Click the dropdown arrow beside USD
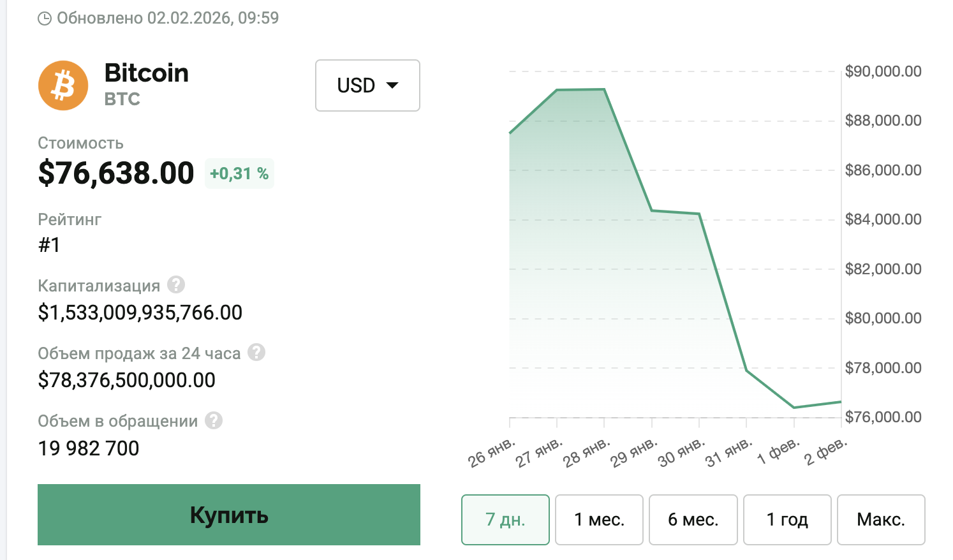The width and height of the screenshot is (953, 560). (x=392, y=85)
